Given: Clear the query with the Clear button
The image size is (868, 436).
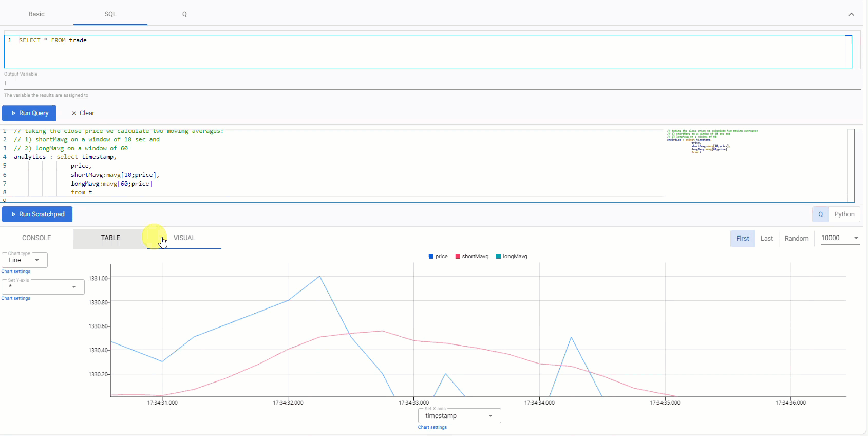Looking at the screenshot, I should tap(83, 113).
